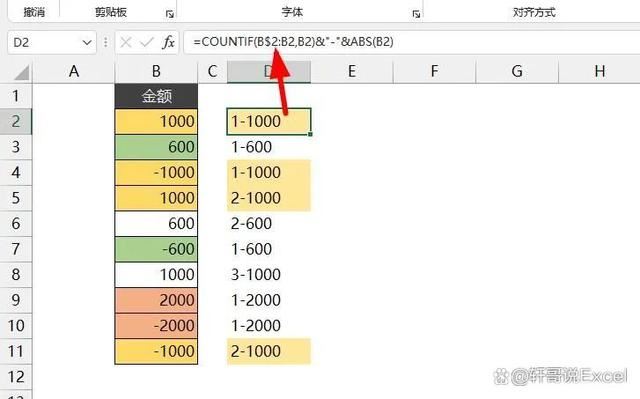Screen dimensions: 640x399
Task: Open clipboard group dialog launcher
Action: click(x=170, y=14)
